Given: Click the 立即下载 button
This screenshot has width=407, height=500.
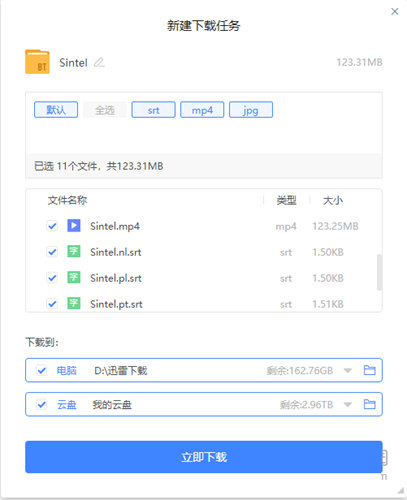Looking at the screenshot, I should coord(204,457).
